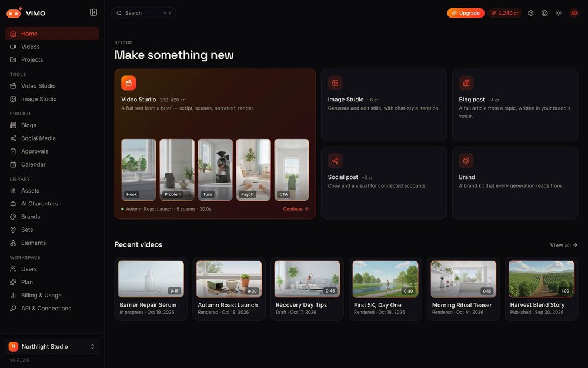
Task: Select the Problem scene thumbnail
Action: 177,170
